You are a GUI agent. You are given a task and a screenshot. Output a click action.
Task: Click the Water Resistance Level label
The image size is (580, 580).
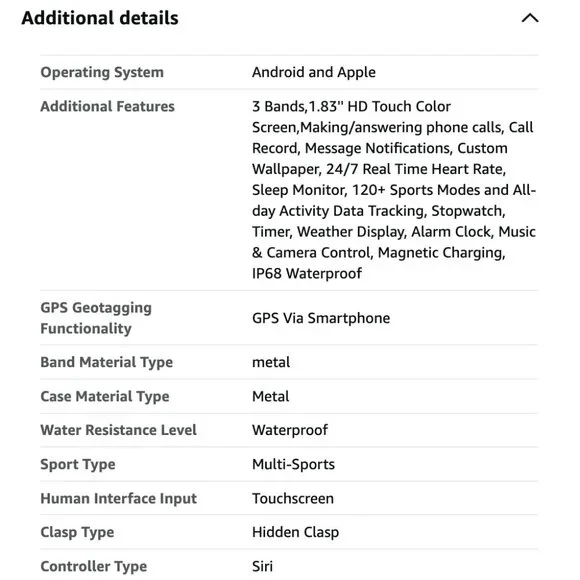[x=119, y=430]
